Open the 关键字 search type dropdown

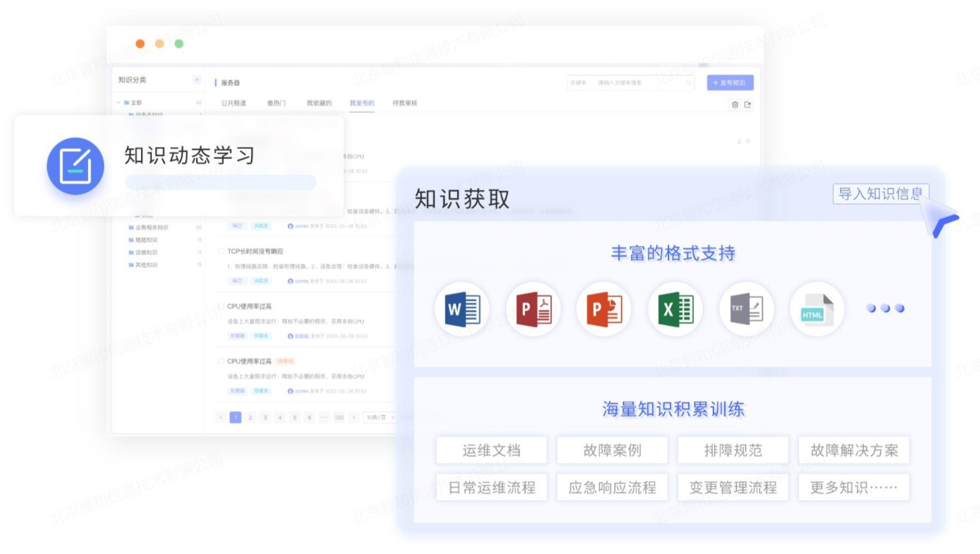coord(579,83)
